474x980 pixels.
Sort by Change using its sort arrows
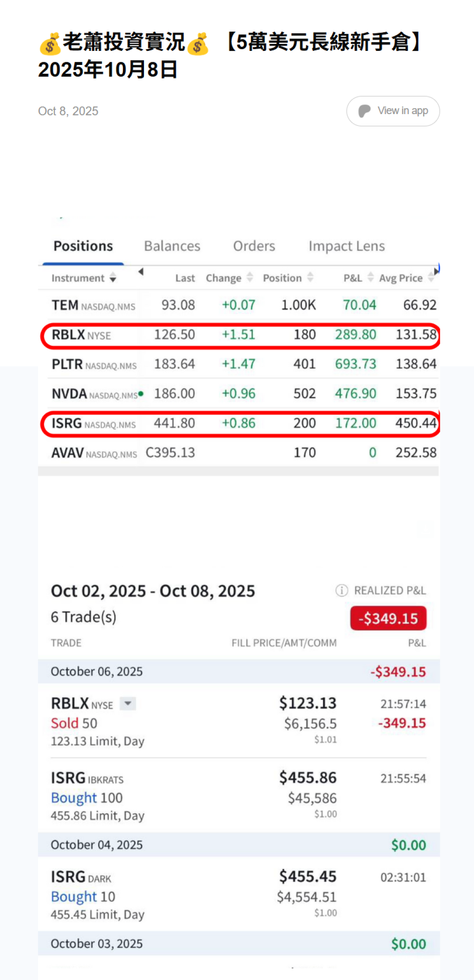(250, 277)
